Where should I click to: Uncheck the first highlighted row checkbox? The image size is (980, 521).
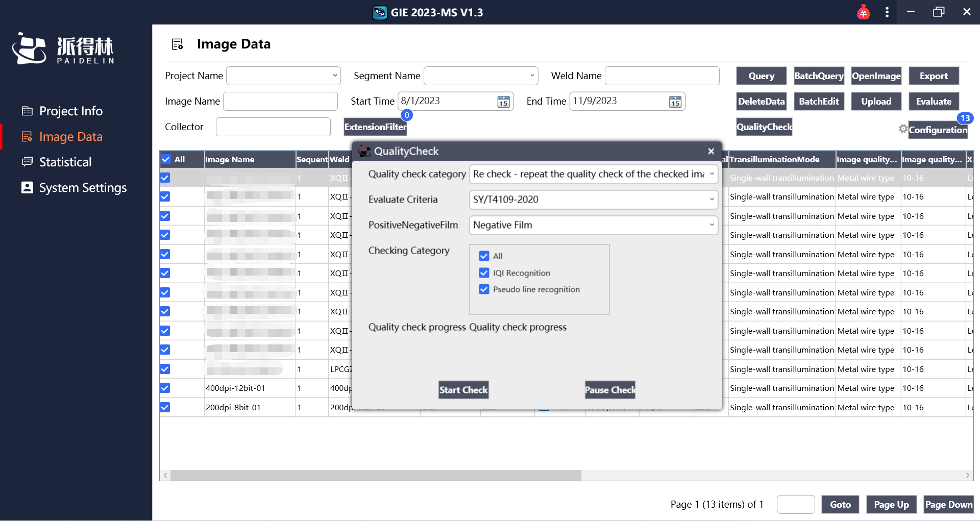[x=165, y=178]
